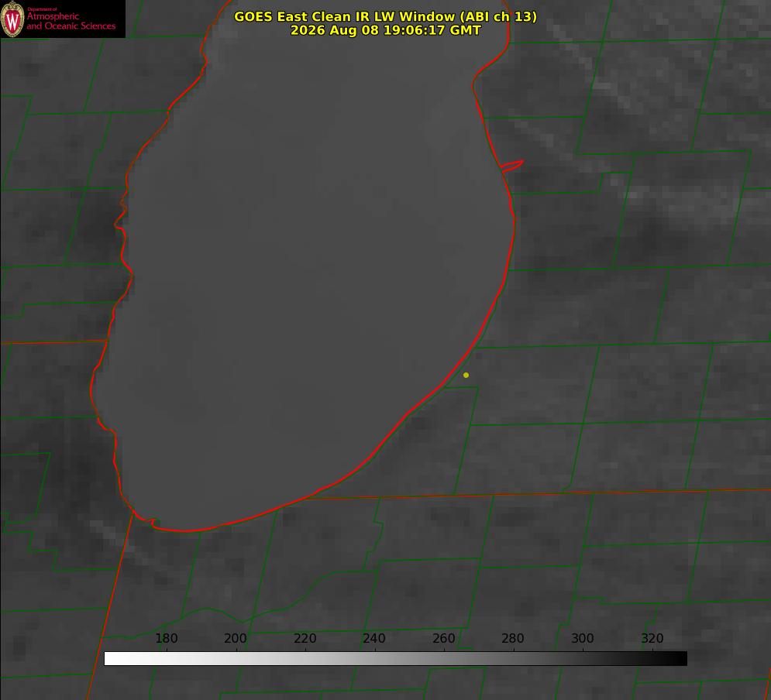
Task: Click the yellow dot location marker
Action: point(466,375)
